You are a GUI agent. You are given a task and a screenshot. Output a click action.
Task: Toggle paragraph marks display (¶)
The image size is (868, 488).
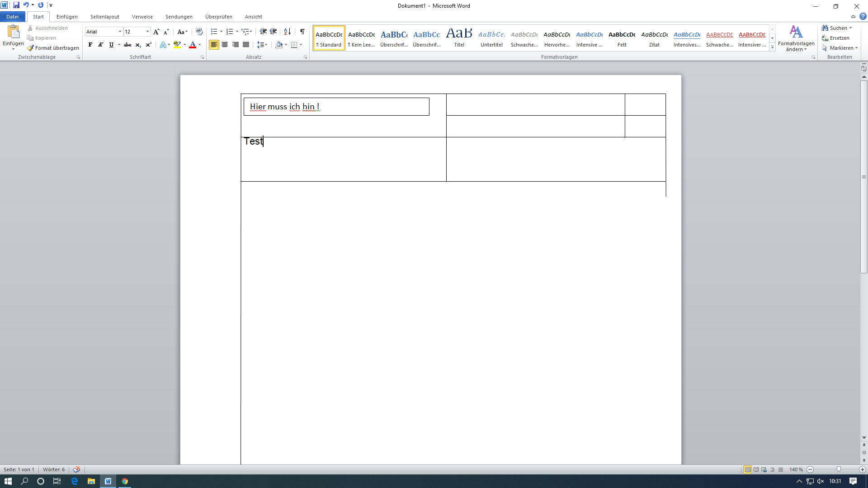(x=302, y=32)
